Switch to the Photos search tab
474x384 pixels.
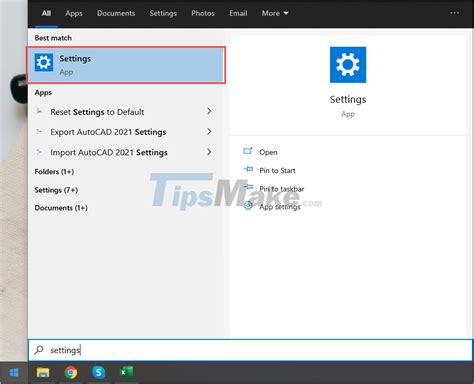(x=203, y=13)
